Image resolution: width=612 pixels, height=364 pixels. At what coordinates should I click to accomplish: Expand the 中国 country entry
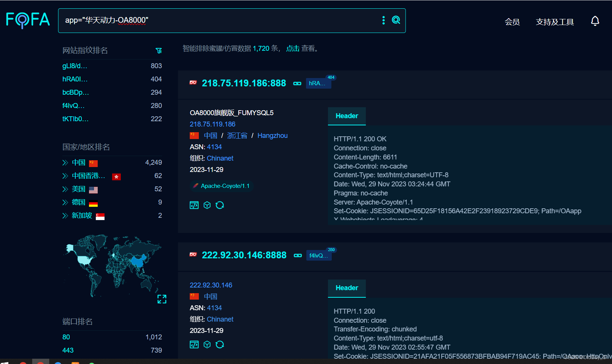pos(65,163)
